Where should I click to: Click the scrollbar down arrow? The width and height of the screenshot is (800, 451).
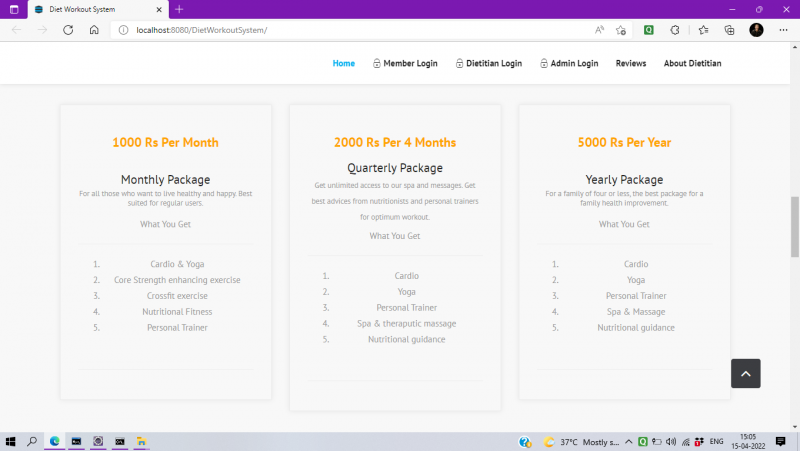(795, 427)
